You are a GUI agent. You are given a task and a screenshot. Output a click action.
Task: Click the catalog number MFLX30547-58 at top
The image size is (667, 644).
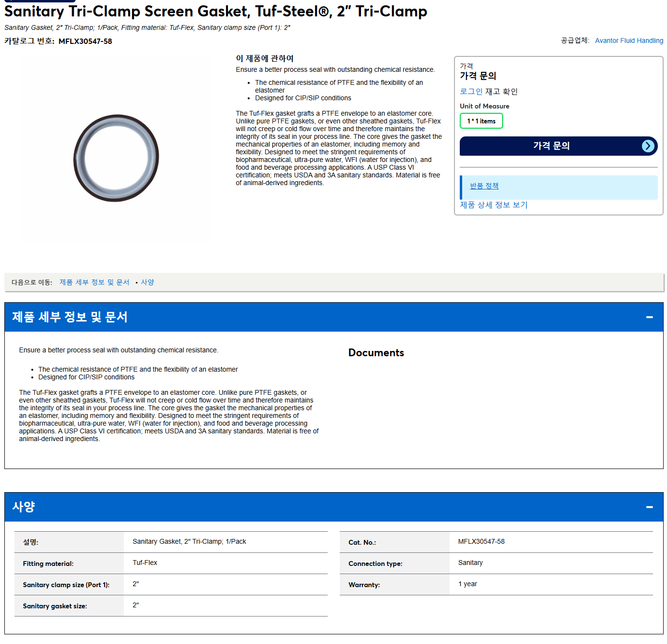tap(85, 41)
